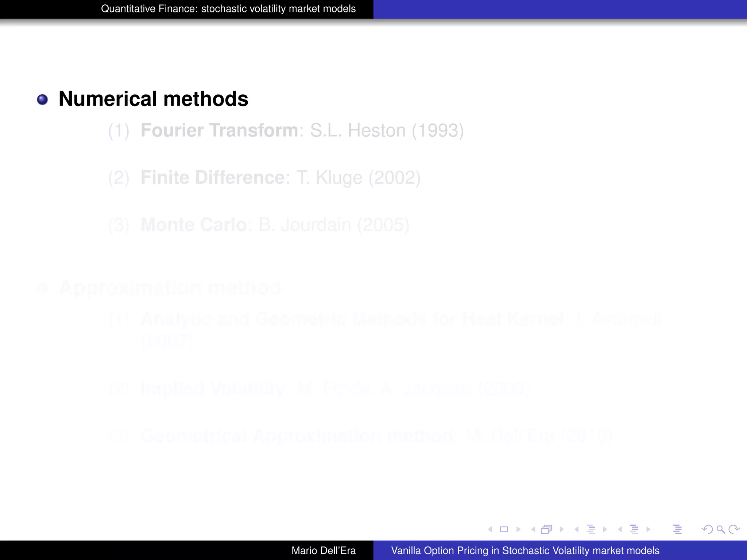
Task: Click the blue bullet beside Numerical methods
Action: pyautogui.click(x=42, y=100)
